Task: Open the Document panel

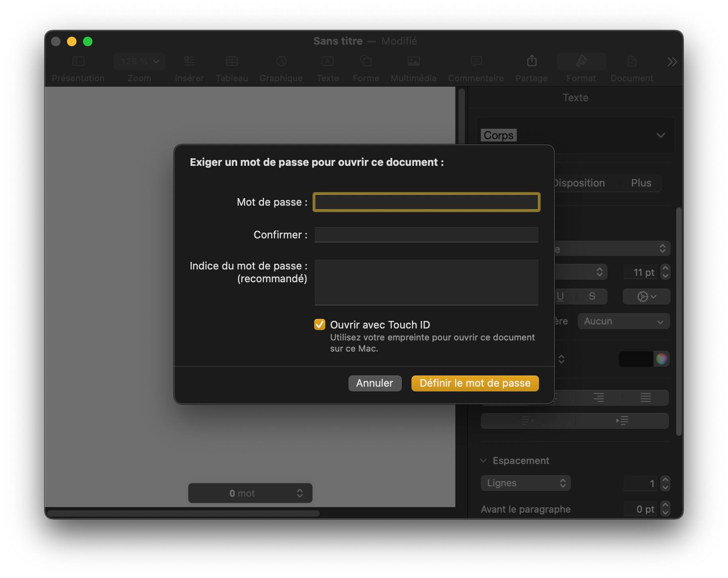Action: 631,68
